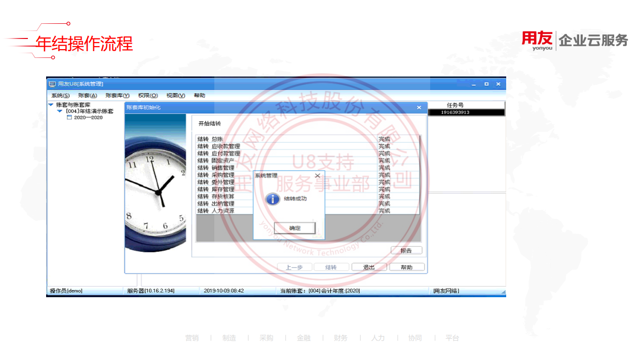Select the 账套与账套库 tree label

pos(73,105)
